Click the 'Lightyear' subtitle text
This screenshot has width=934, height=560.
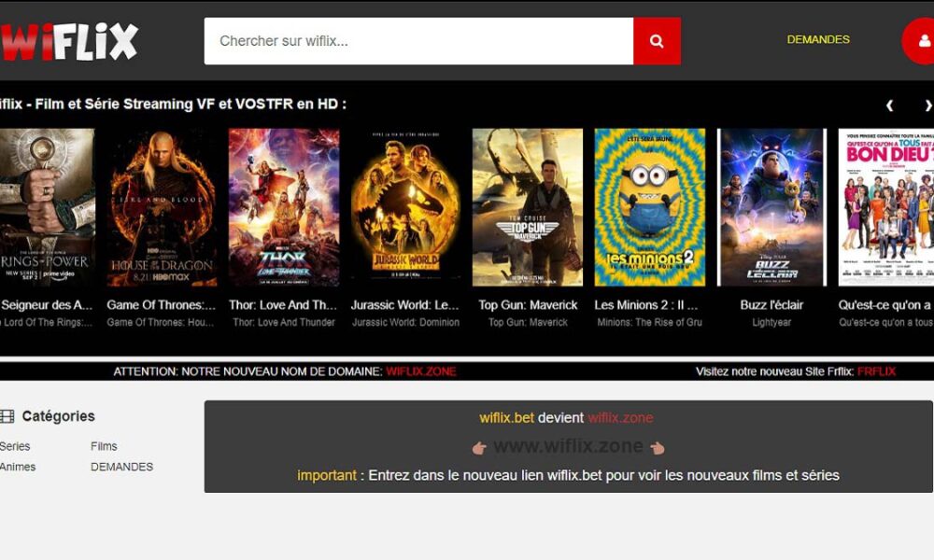tap(771, 322)
